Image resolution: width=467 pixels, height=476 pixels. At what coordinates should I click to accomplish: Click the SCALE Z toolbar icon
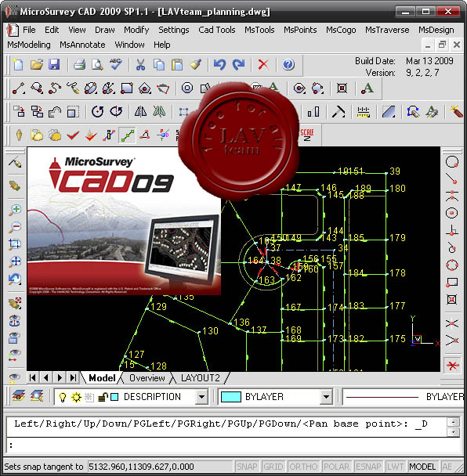(307, 135)
